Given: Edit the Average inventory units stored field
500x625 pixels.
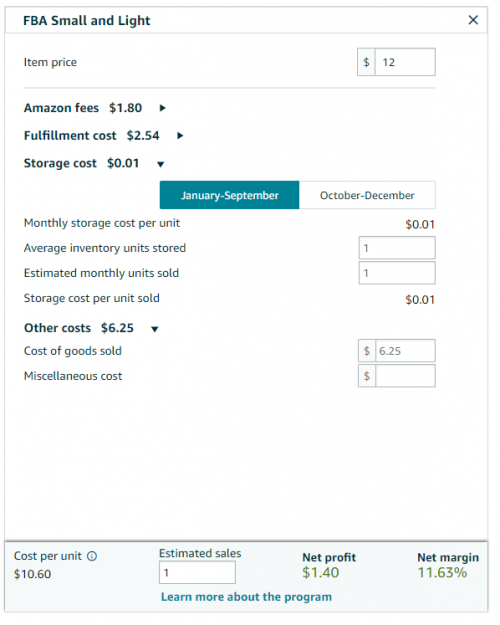Looking at the screenshot, I should click(397, 248).
